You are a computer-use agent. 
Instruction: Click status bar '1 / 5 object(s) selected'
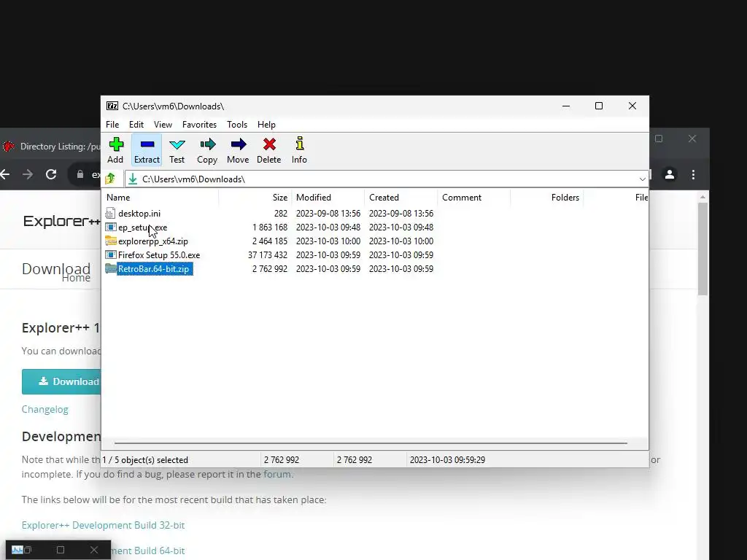point(145,460)
